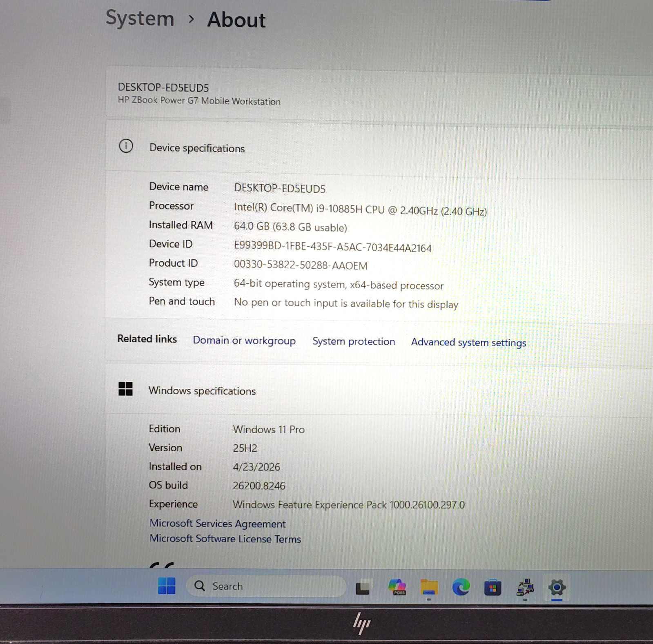Click the Windows specifications logo icon

coord(125,389)
